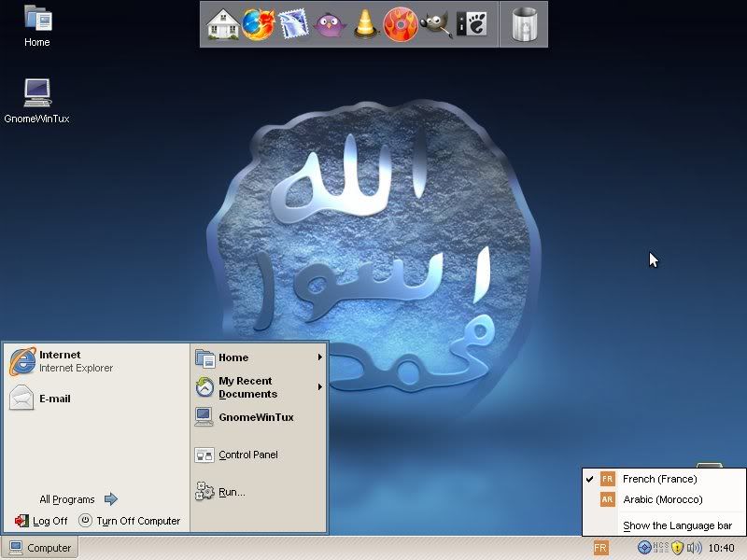Click the Log Off button

(41, 521)
